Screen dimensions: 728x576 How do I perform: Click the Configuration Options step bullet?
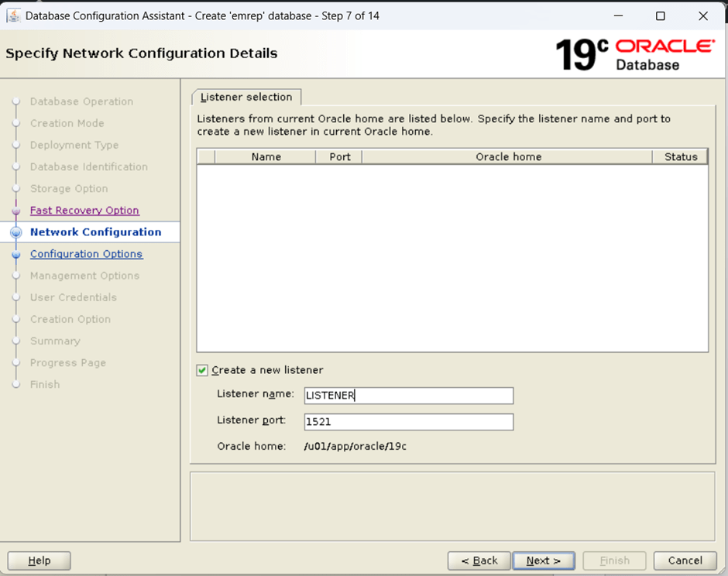[x=15, y=255]
